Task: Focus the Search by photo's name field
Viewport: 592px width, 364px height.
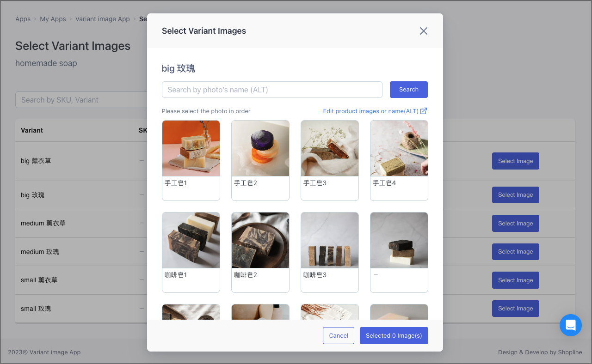Action: coord(272,90)
